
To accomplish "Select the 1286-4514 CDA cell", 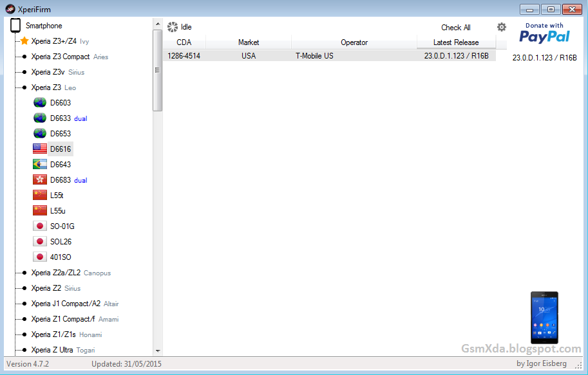I will (184, 56).
